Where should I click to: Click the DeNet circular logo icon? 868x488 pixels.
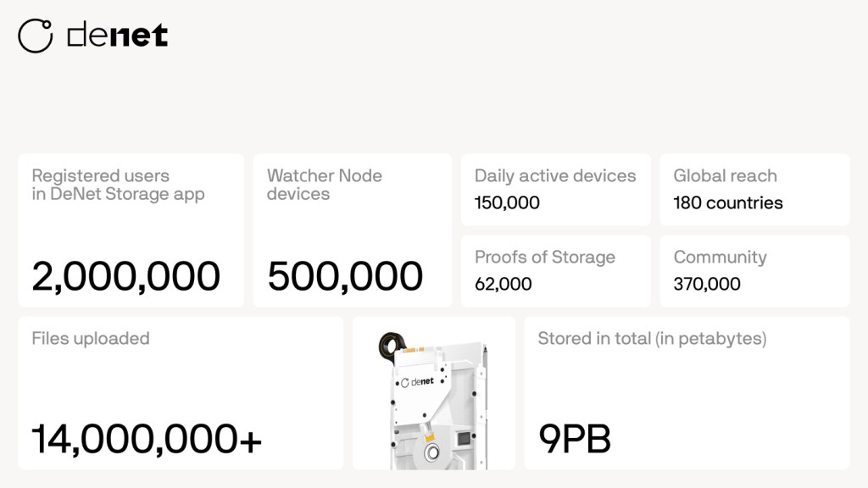tap(36, 35)
